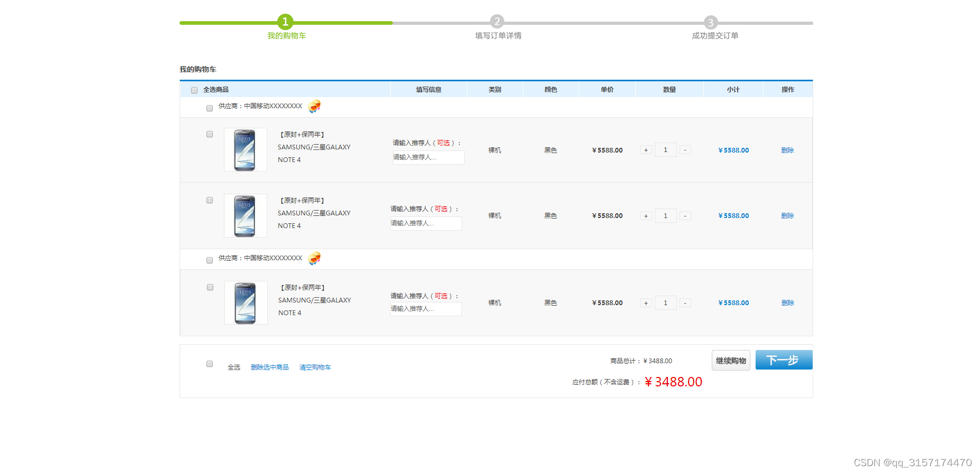Click the 类别 column header
This screenshot has width=980, height=473.
click(x=495, y=90)
